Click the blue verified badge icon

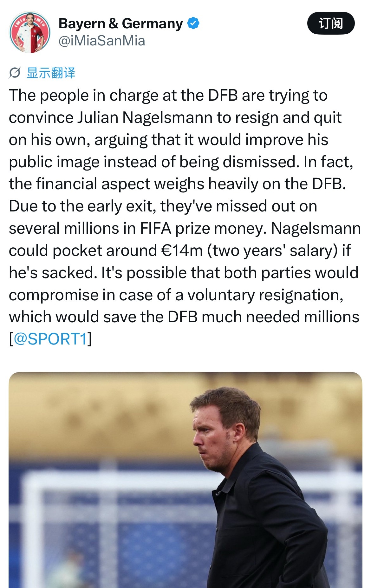(193, 23)
